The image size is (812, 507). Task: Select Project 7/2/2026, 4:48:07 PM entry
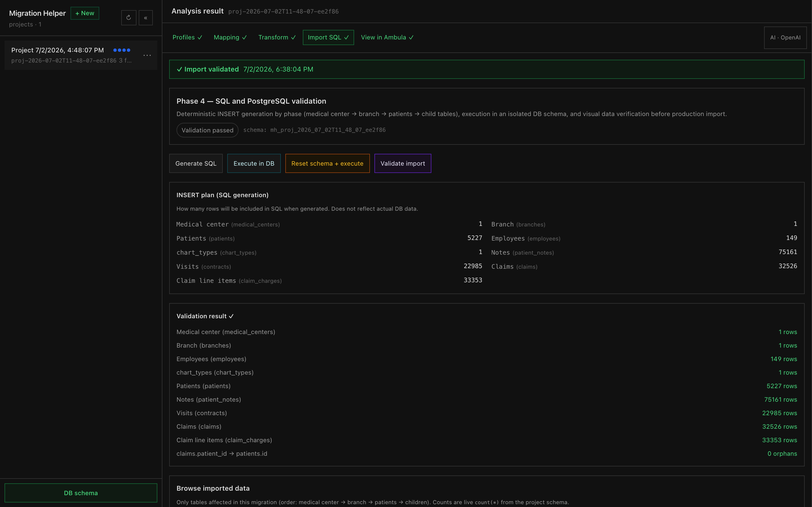click(81, 55)
